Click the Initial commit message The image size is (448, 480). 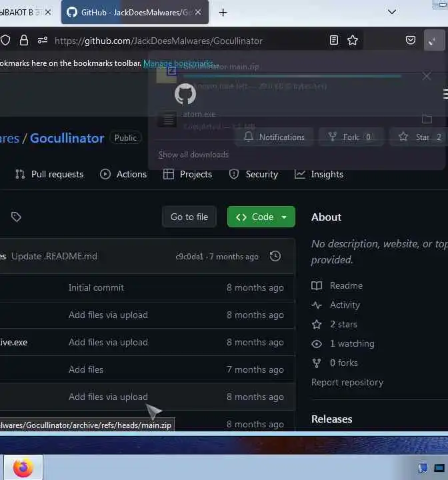coord(96,287)
